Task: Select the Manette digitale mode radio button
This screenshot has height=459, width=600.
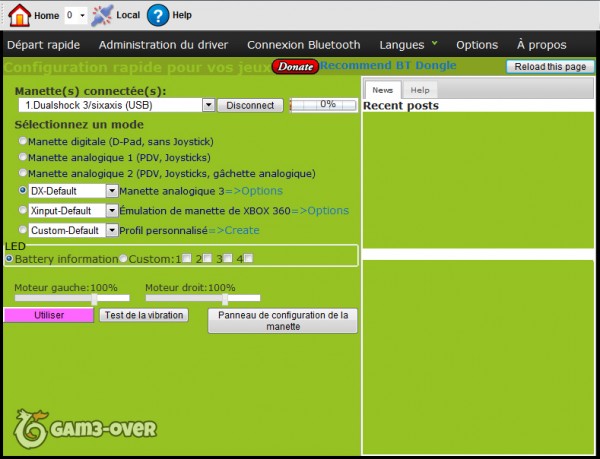Action: coord(24,141)
